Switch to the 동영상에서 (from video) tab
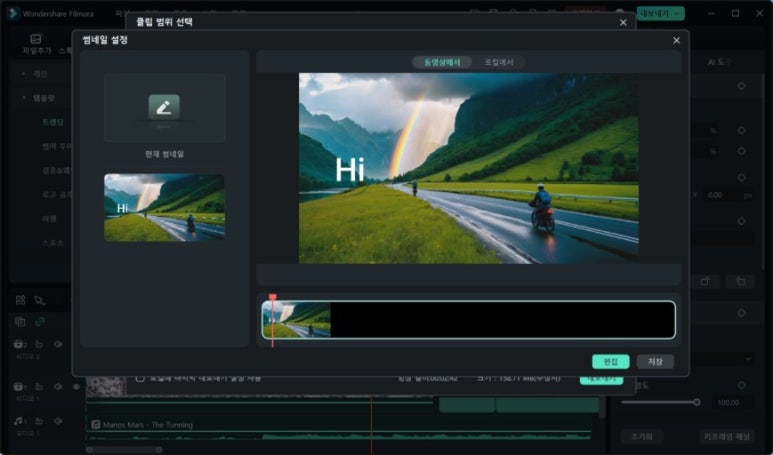The image size is (773, 455). coord(442,62)
